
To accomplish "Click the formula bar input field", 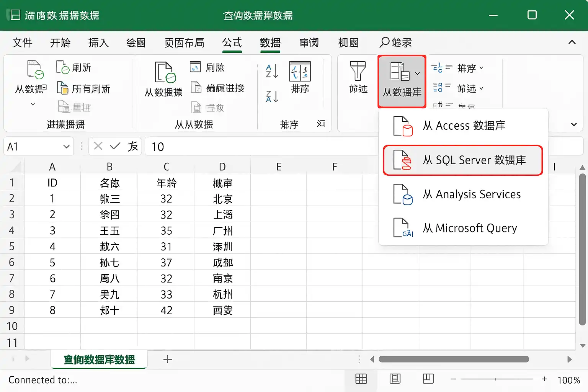I will (260, 147).
